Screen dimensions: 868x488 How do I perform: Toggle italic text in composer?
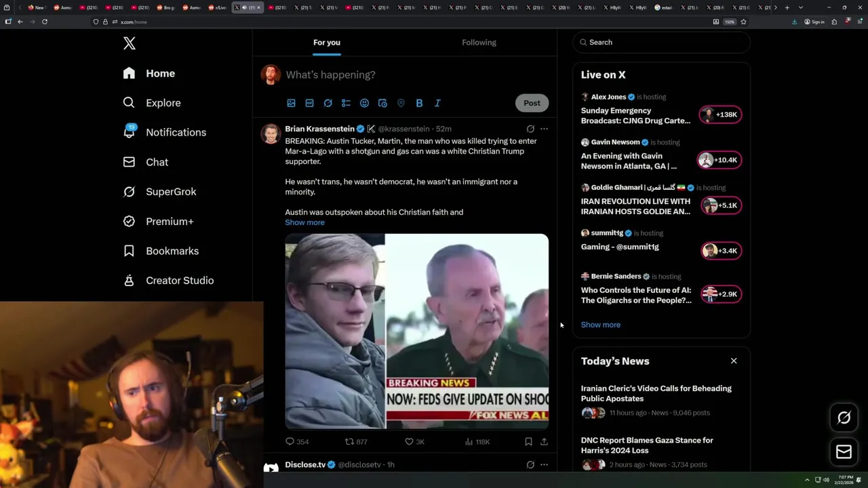tap(437, 103)
